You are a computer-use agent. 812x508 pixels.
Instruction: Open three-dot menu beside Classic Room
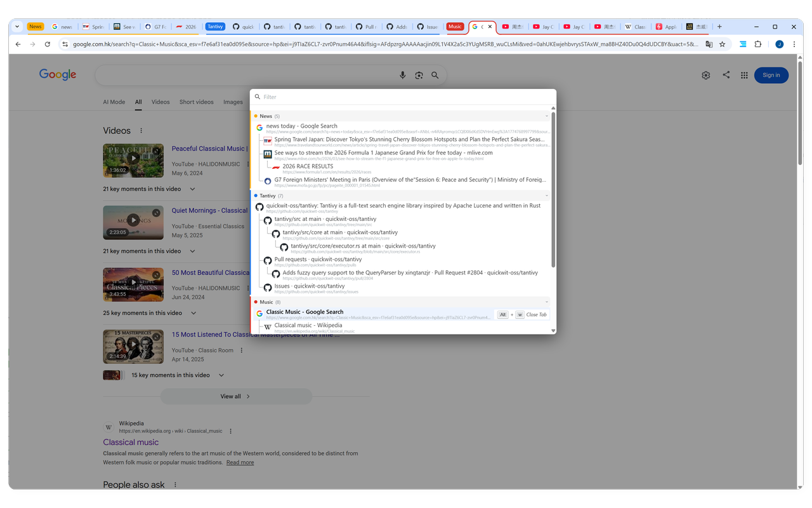coord(242,351)
